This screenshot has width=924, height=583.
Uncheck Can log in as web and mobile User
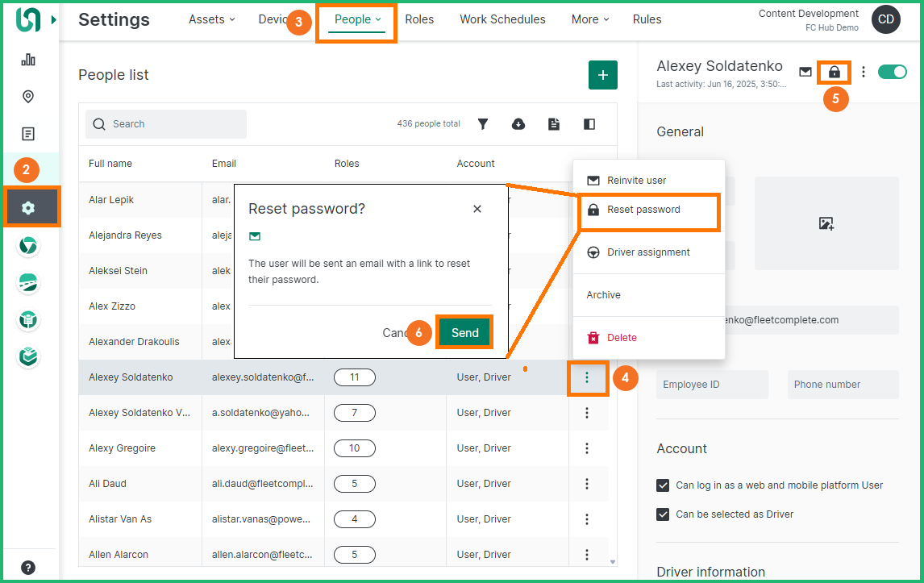coord(663,485)
